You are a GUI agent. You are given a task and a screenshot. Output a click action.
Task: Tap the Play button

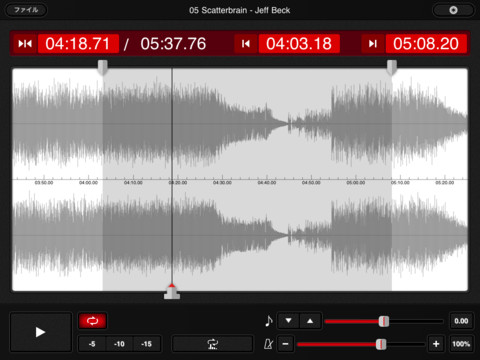coord(41,332)
